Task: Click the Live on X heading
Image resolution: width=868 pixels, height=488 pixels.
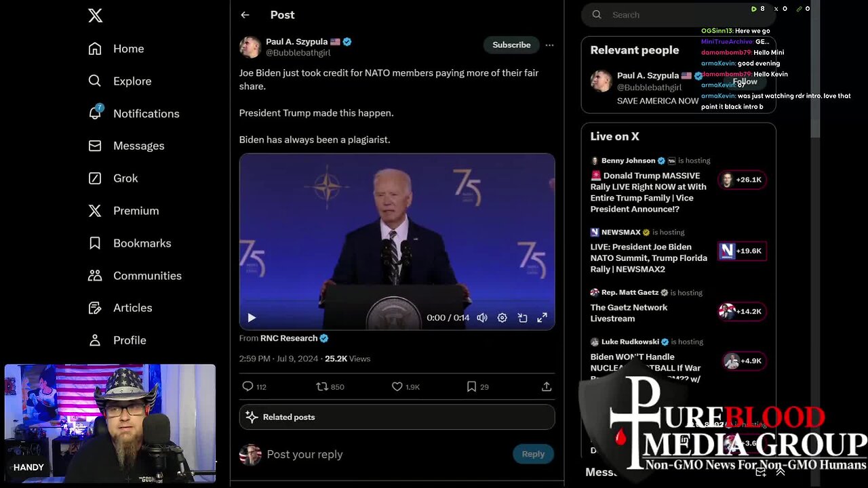Action: pyautogui.click(x=614, y=136)
